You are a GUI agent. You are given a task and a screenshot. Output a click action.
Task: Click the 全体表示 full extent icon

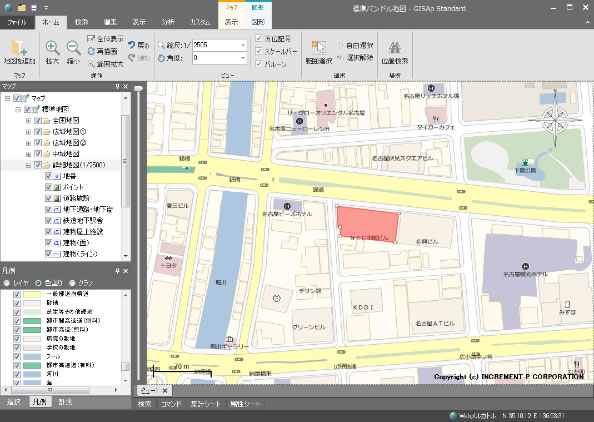tap(91, 39)
